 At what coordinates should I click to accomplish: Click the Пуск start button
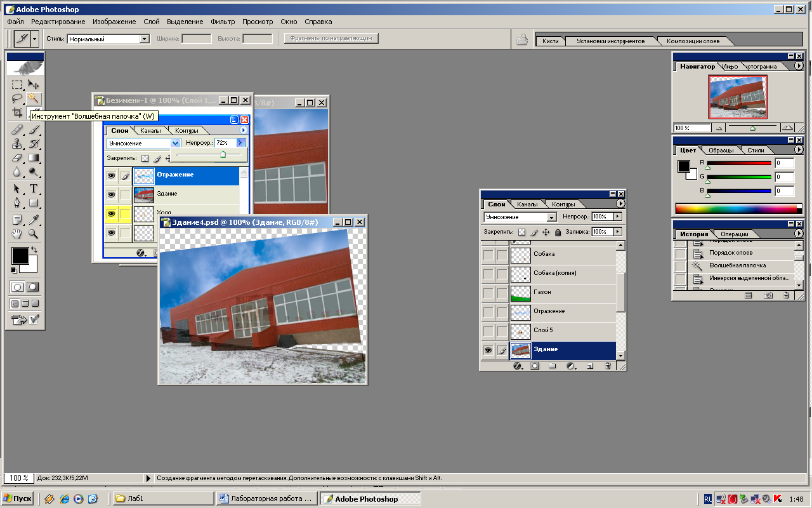click(18, 498)
